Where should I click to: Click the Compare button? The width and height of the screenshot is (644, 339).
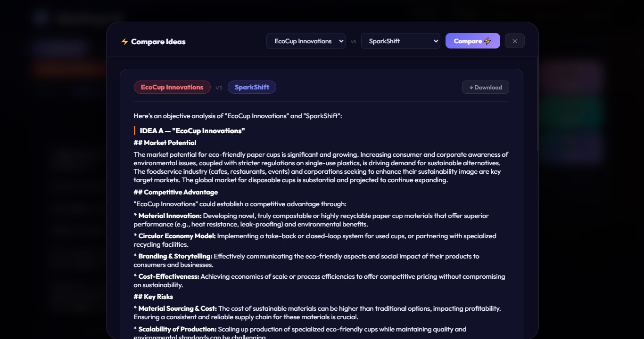(473, 41)
